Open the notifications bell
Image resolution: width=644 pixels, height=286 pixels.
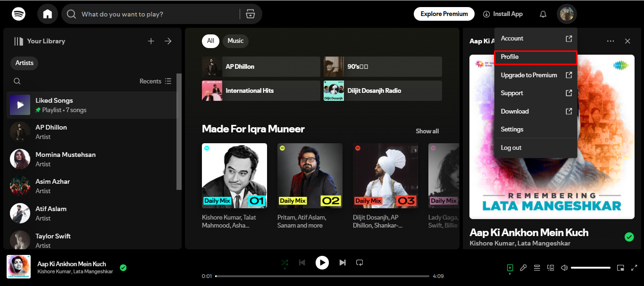pyautogui.click(x=543, y=14)
